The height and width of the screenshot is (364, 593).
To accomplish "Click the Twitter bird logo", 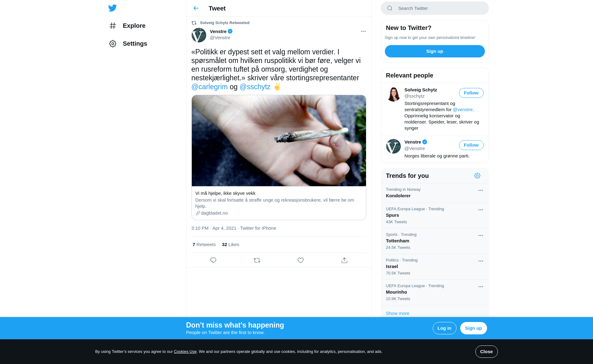I will pyautogui.click(x=112, y=8).
